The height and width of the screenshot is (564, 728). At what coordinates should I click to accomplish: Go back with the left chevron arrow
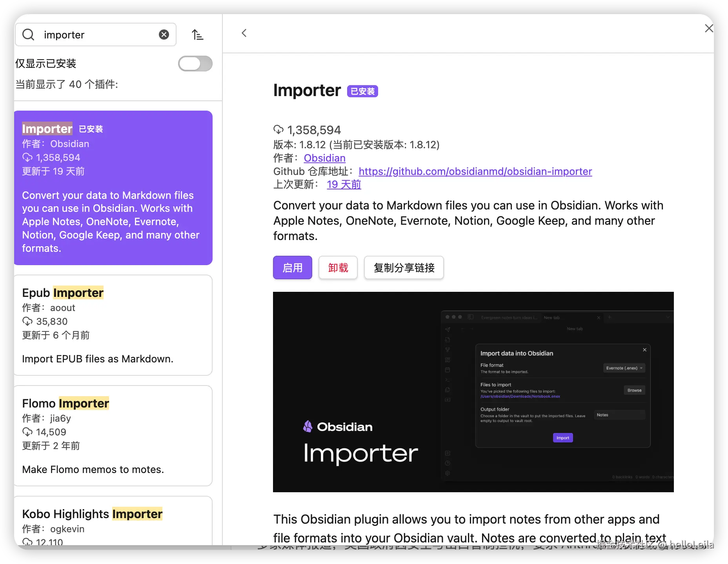[x=244, y=33]
